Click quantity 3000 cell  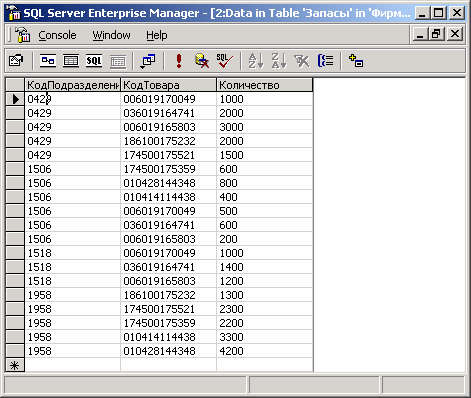265,127
